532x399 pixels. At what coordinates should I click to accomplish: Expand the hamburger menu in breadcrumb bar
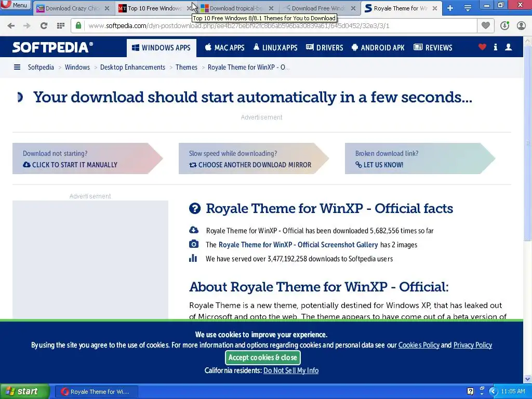point(17,67)
